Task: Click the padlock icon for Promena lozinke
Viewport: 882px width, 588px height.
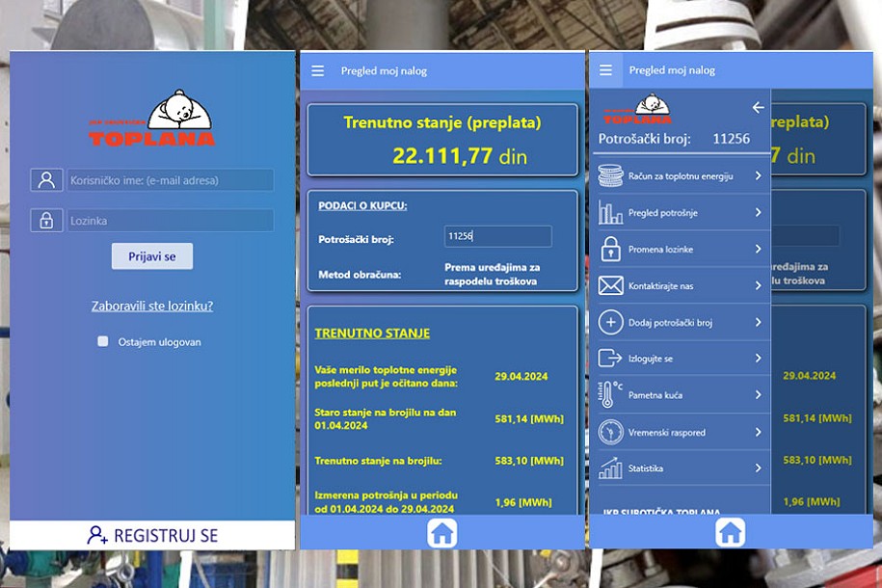Action: (x=610, y=249)
